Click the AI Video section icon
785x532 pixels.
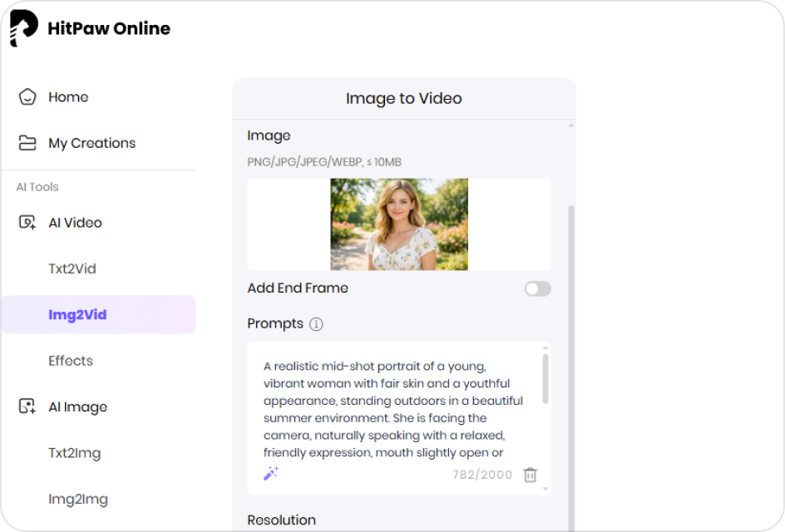click(x=27, y=223)
